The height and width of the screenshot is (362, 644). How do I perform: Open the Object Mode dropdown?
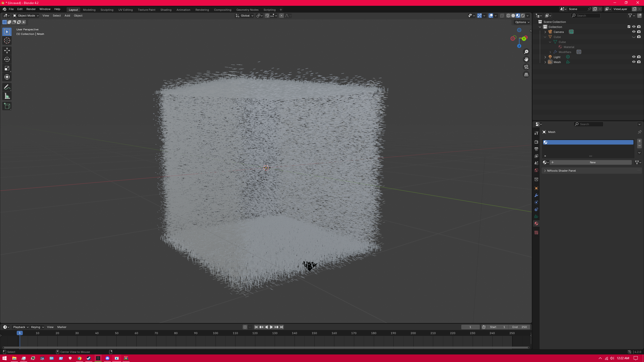pos(26,16)
